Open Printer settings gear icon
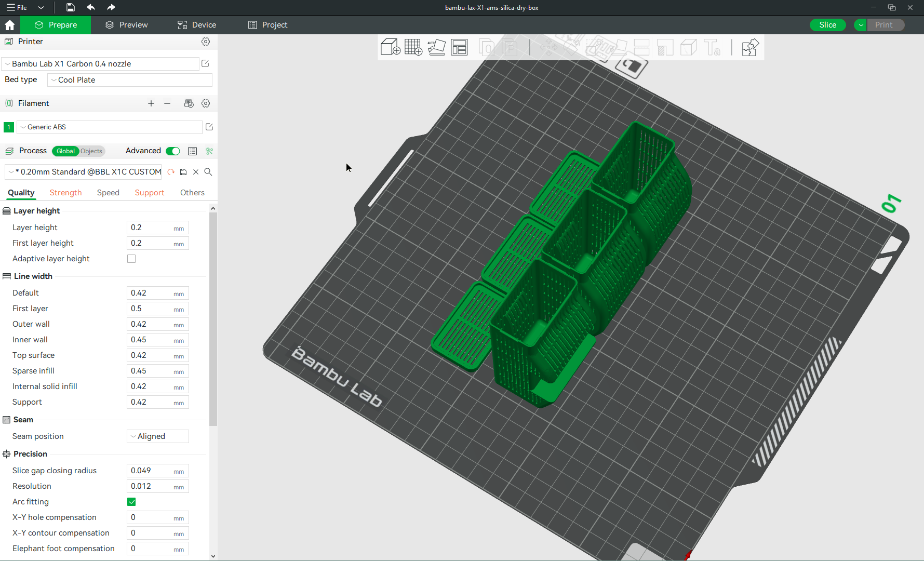This screenshot has width=924, height=561. pyautogui.click(x=206, y=42)
